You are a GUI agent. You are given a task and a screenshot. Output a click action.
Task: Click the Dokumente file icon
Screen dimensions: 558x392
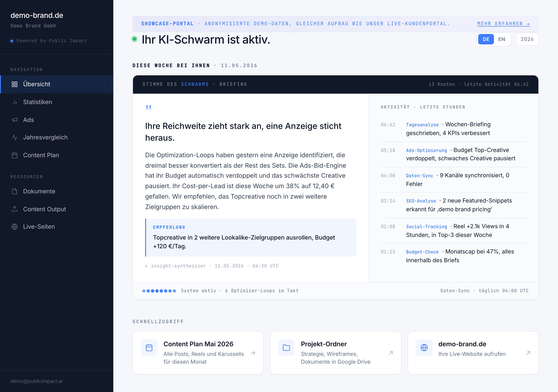pyautogui.click(x=15, y=191)
